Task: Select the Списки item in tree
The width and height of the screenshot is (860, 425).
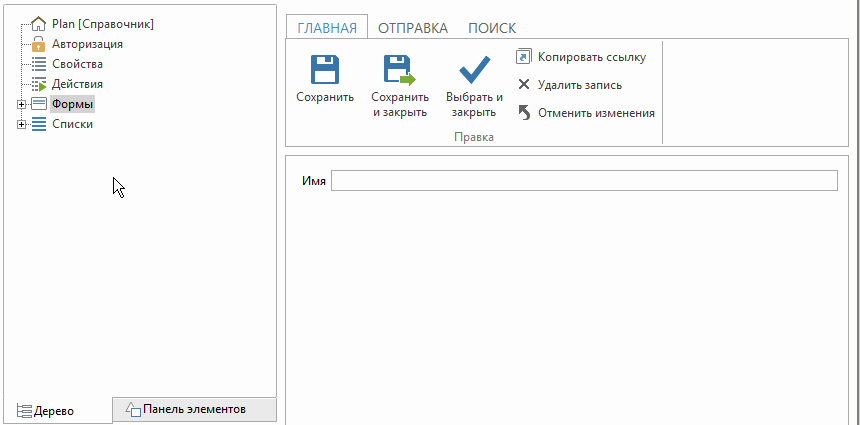Action: [72, 124]
